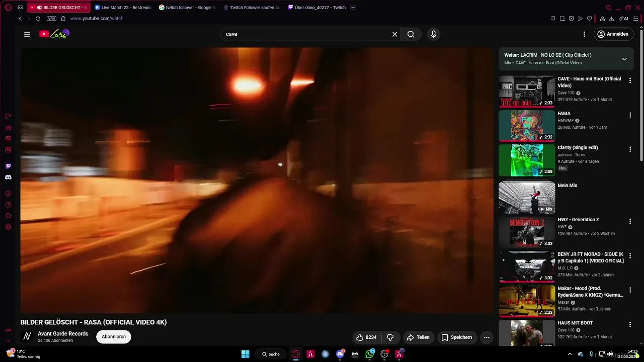Open Easy Setup sliders icon
This screenshot has width=644, height=362.
coord(636,19)
